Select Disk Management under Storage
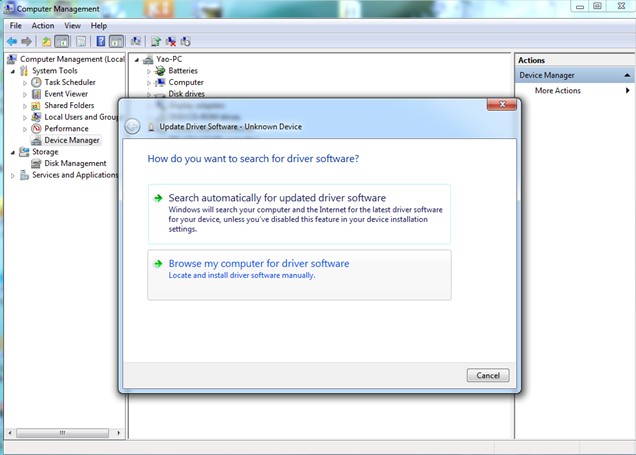Image resolution: width=636 pixels, height=455 pixels. [74, 163]
